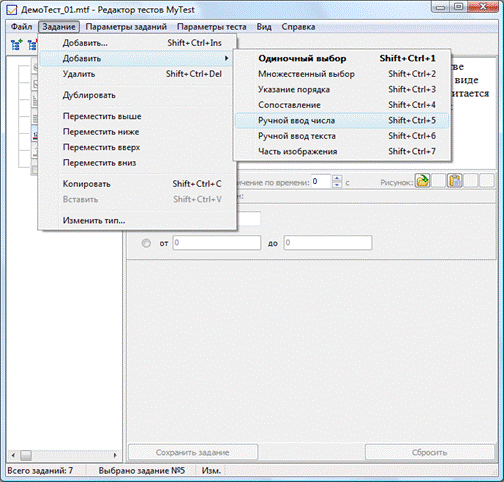Open the Справка menu
The height and width of the screenshot is (482, 504).
click(298, 27)
